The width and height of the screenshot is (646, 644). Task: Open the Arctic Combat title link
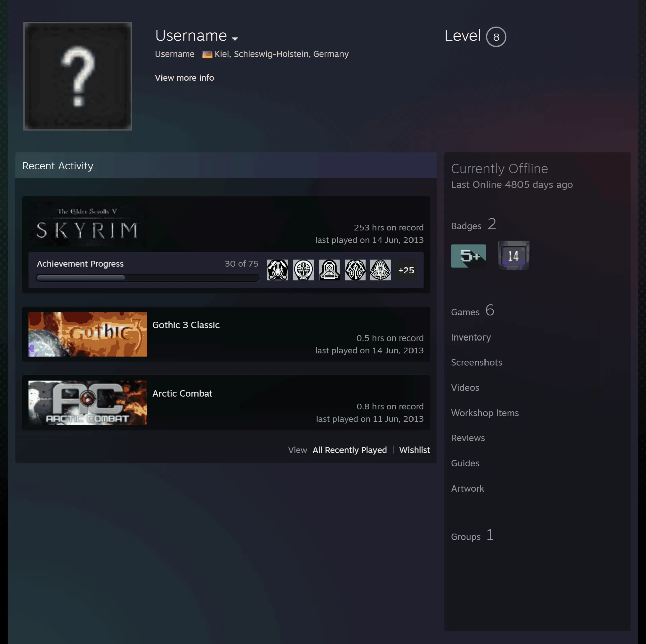pos(182,393)
